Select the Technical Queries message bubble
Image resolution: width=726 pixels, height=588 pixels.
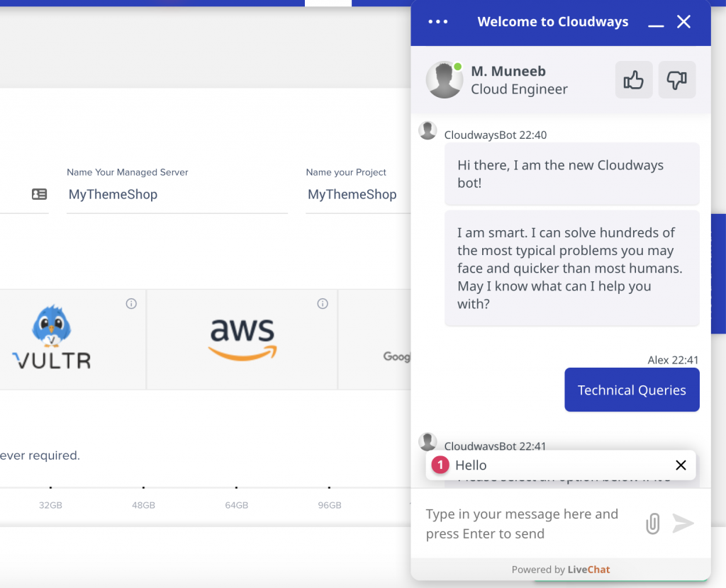coord(632,390)
